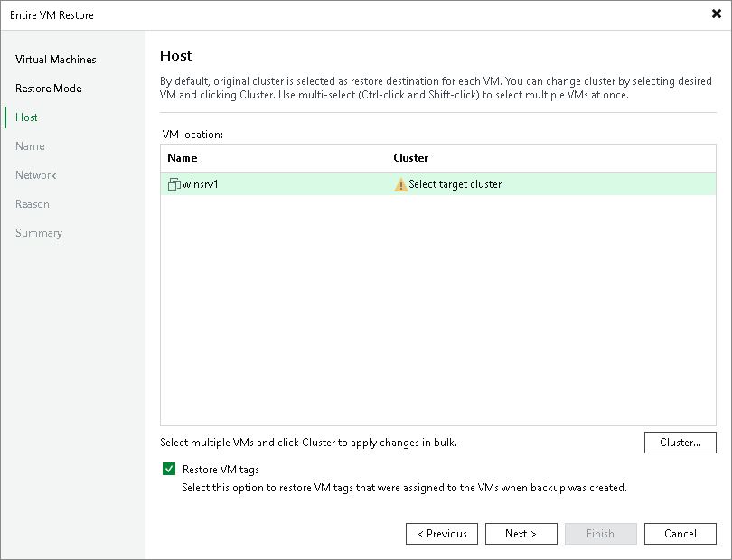Select the Network step in sidebar

pyautogui.click(x=35, y=175)
